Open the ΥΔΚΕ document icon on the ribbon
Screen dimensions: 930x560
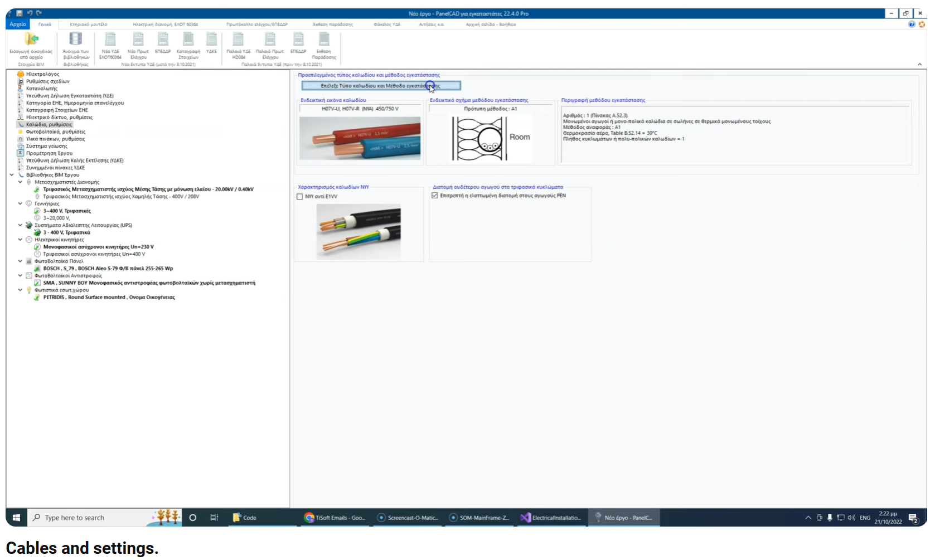click(211, 46)
